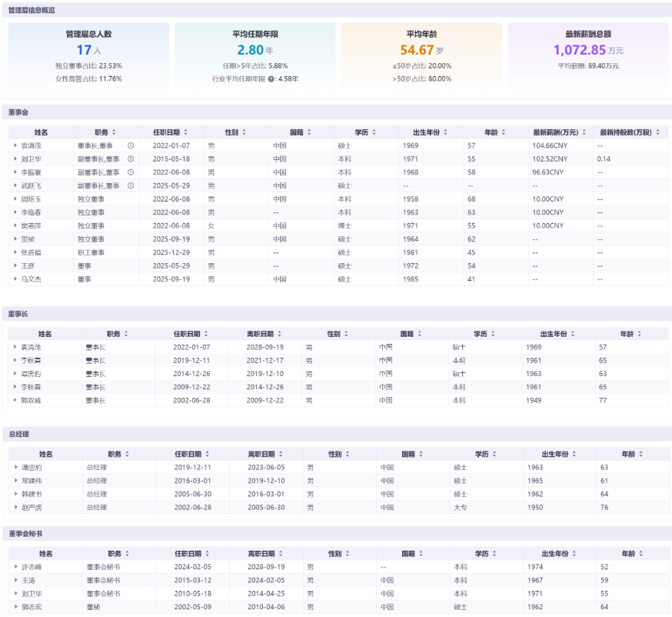
Task: Click the 管理层信息概览 section header
Action: [x=32, y=10]
